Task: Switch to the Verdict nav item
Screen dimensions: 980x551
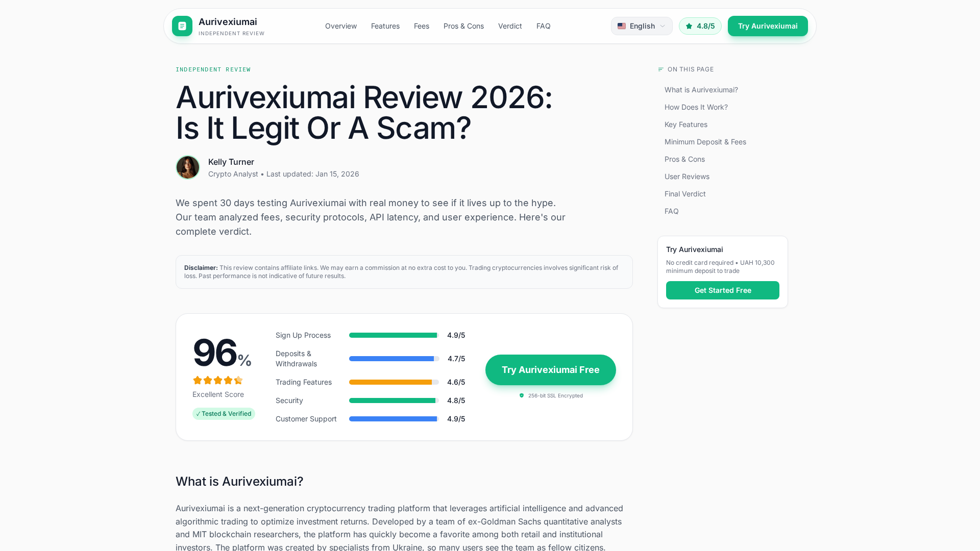Action: click(510, 26)
